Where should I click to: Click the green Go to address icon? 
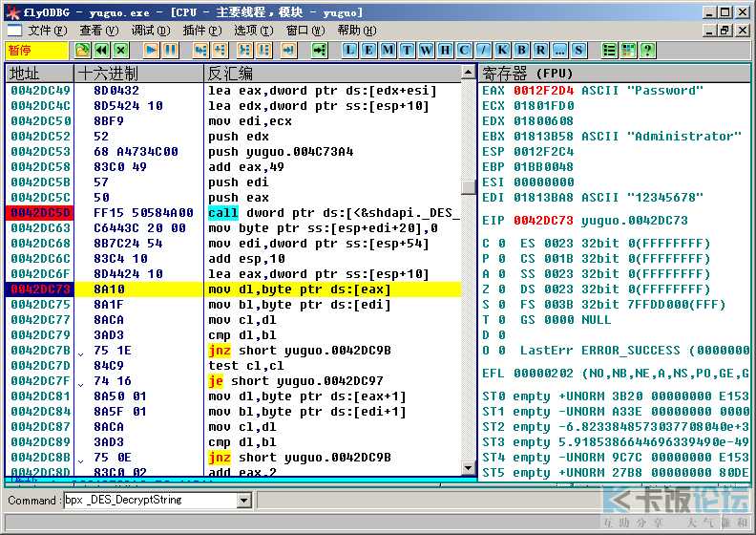pos(319,51)
